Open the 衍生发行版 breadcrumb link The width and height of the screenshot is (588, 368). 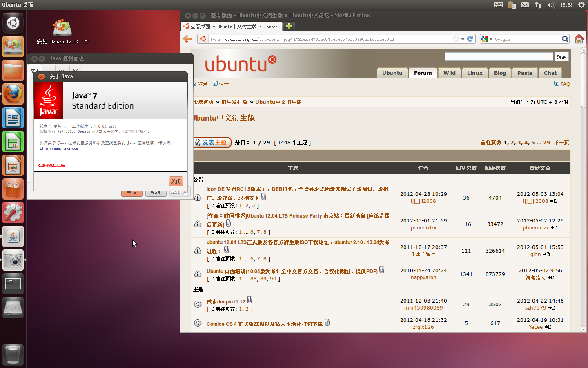pos(234,102)
